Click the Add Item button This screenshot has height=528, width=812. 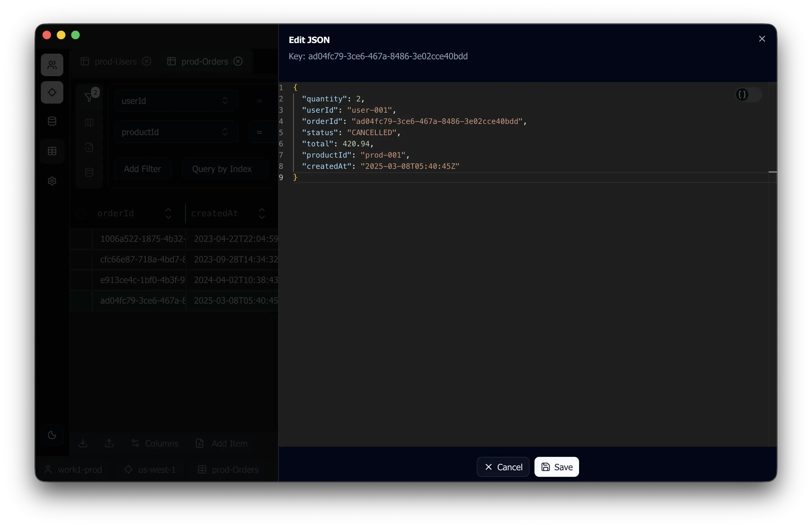221,443
